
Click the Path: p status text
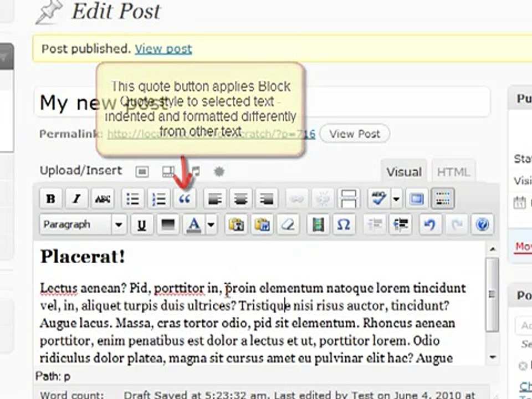[x=53, y=376]
